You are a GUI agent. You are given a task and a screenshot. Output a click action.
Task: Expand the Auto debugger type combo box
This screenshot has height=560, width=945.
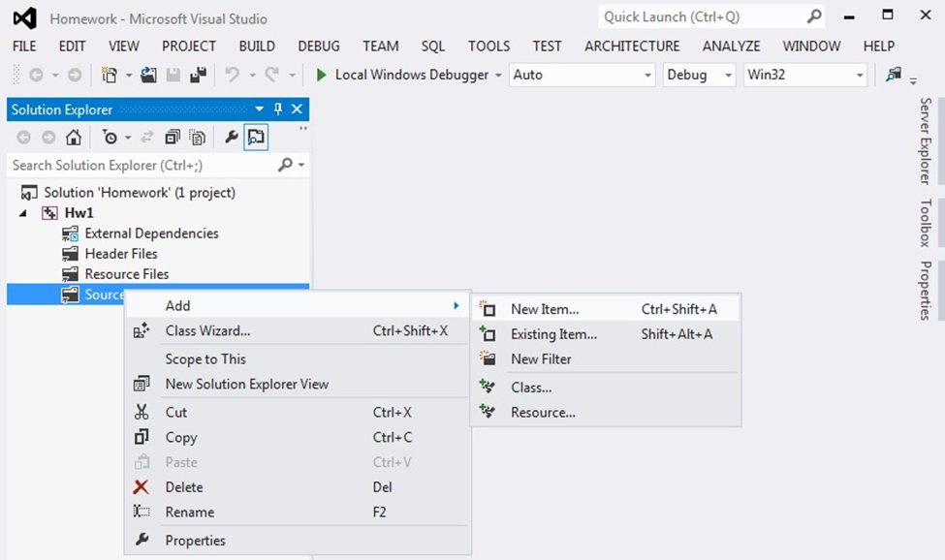[583, 75]
